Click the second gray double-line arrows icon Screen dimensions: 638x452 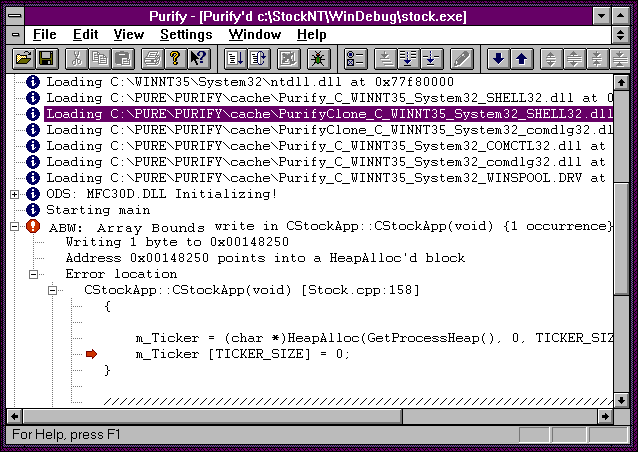[575, 59]
